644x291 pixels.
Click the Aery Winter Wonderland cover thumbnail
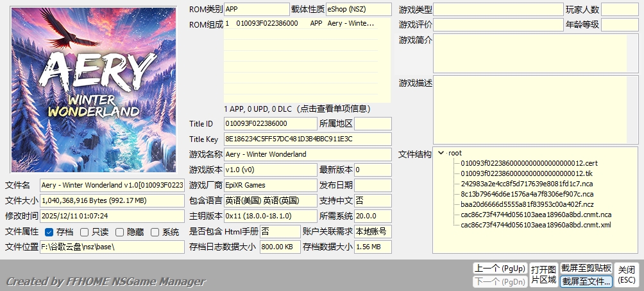pyautogui.click(x=94, y=90)
